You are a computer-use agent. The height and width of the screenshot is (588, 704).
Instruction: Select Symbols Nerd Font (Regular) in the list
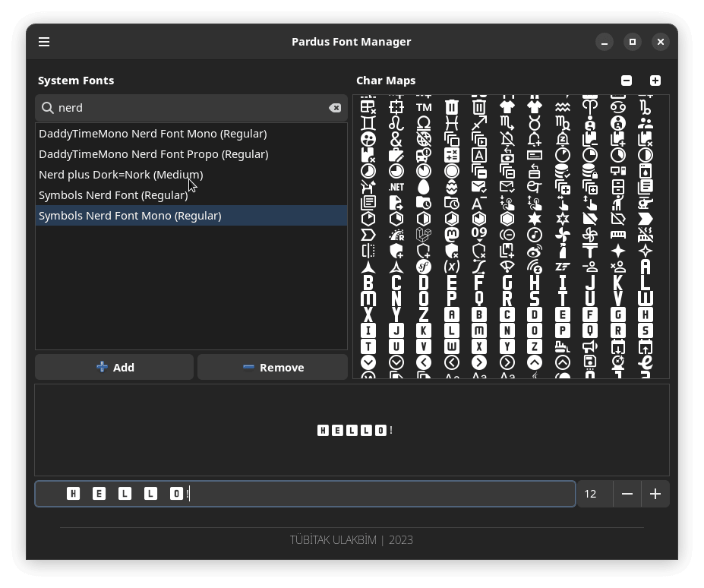[x=114, y=194]
